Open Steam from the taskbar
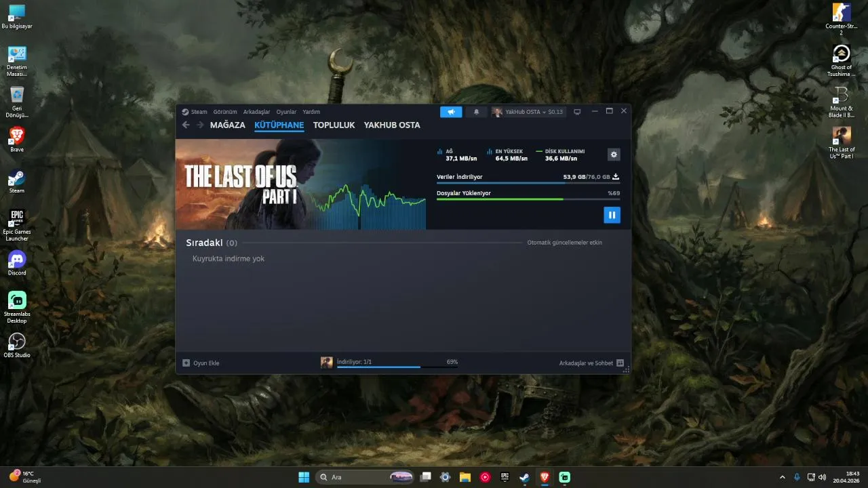Viewport: 868px width, 488px height. pos(524,477)
